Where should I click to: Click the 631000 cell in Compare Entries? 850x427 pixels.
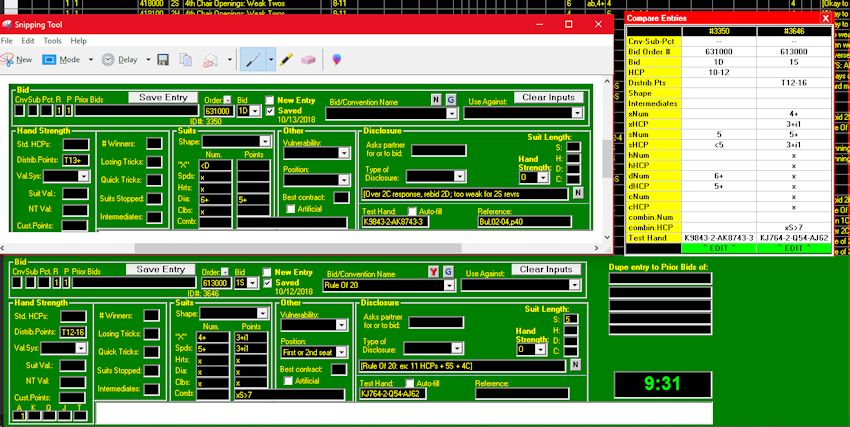(x=719, y=51)
